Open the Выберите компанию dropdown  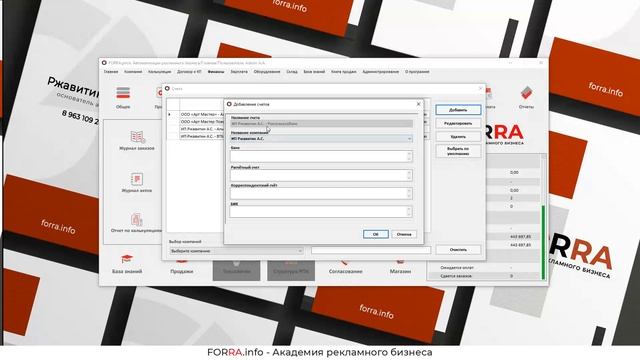pos(236,251)
